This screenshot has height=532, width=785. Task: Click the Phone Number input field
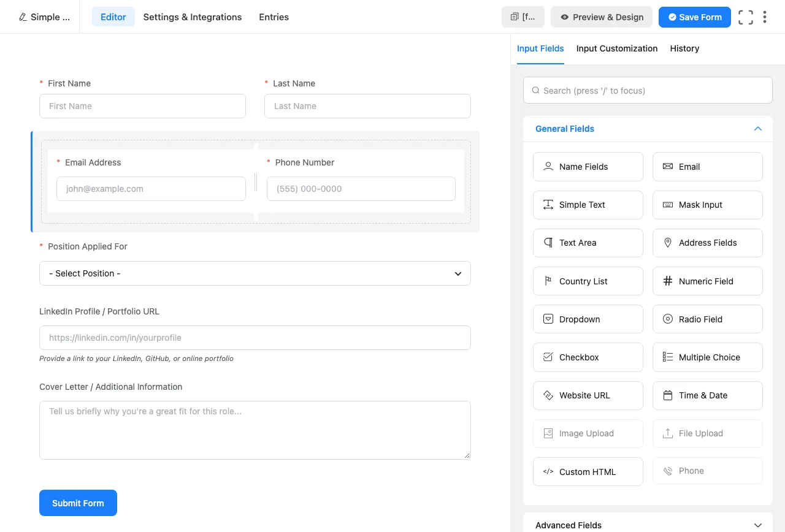coord(361,189)
